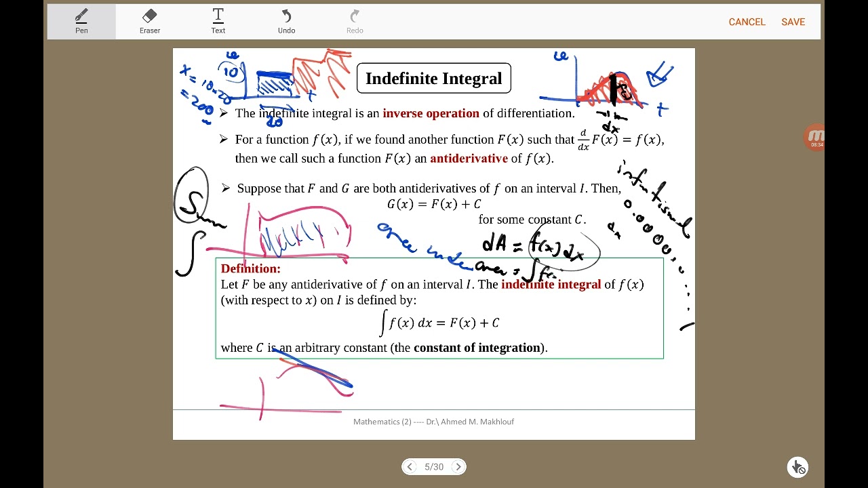Choose the Text tool
Screen dimensions: 868x488
[218, 21]
